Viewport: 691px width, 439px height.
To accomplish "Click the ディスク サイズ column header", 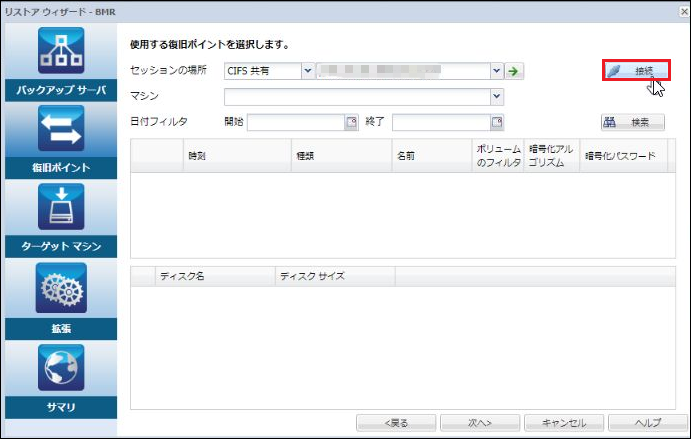I will (335, 276).
